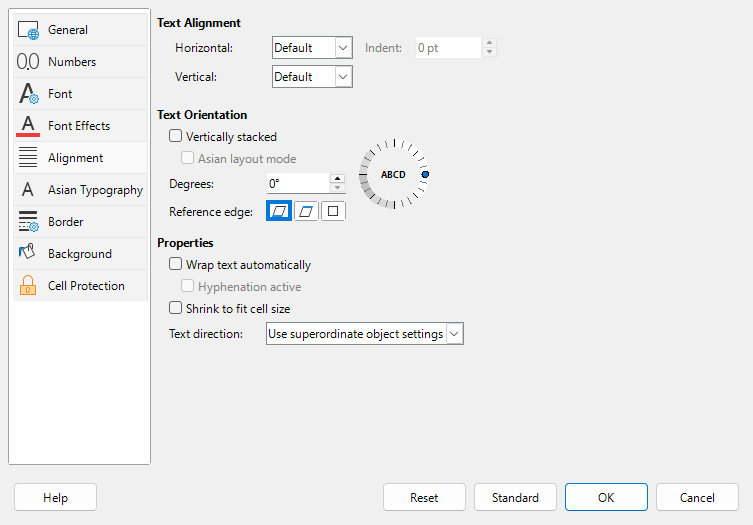
Task: Select text extension inside cell only
Action: click(x=333, y=211)
